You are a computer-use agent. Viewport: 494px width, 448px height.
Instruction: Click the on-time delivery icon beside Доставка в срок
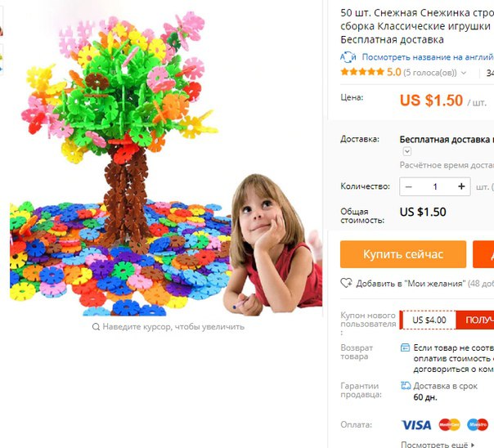[x=406, y=386]
